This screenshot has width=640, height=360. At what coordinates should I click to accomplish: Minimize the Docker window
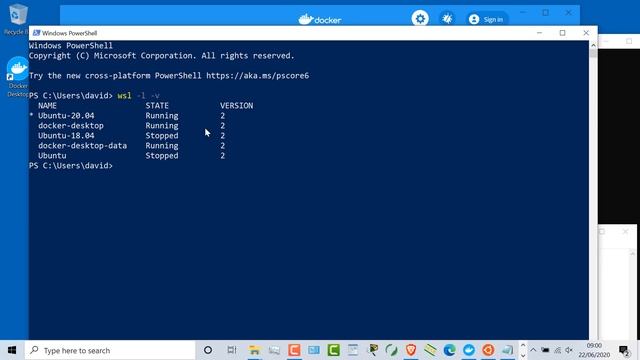coord(522,13)
